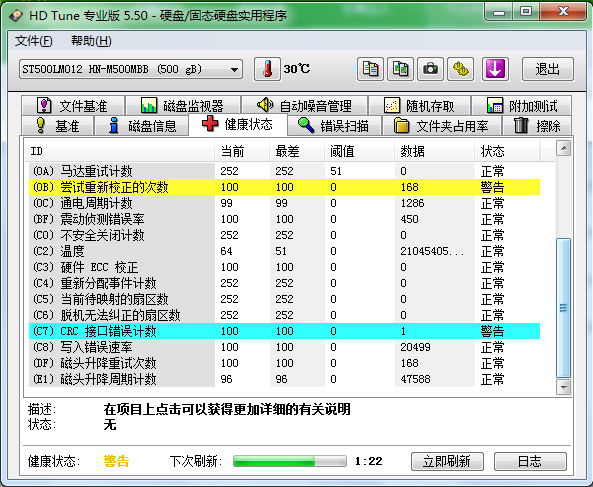Click the 30℃ temperature reading
Viewport: 593px width, 487px height.
pos(296,69)
